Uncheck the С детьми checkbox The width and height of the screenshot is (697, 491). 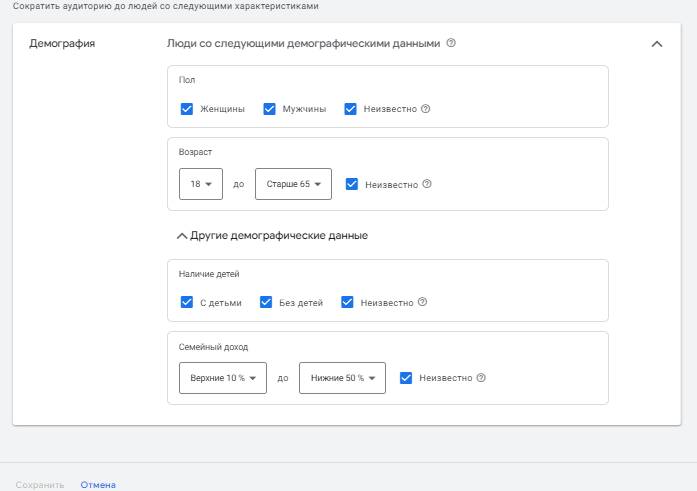[187, 302]
